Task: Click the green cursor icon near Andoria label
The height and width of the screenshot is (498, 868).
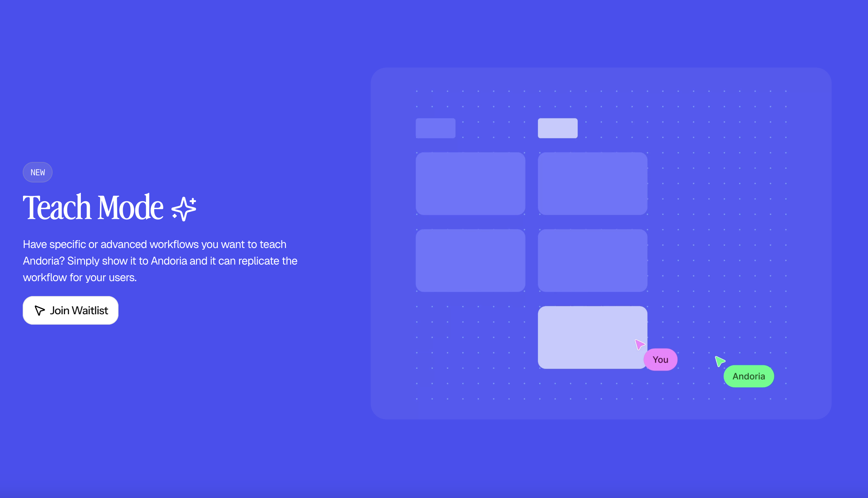Action: [720, 361]
